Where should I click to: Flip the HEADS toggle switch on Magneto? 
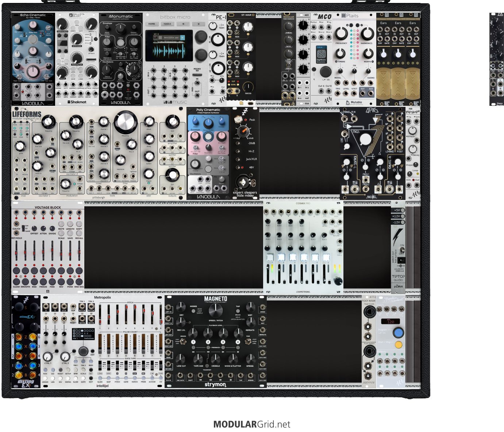[183, 342]
